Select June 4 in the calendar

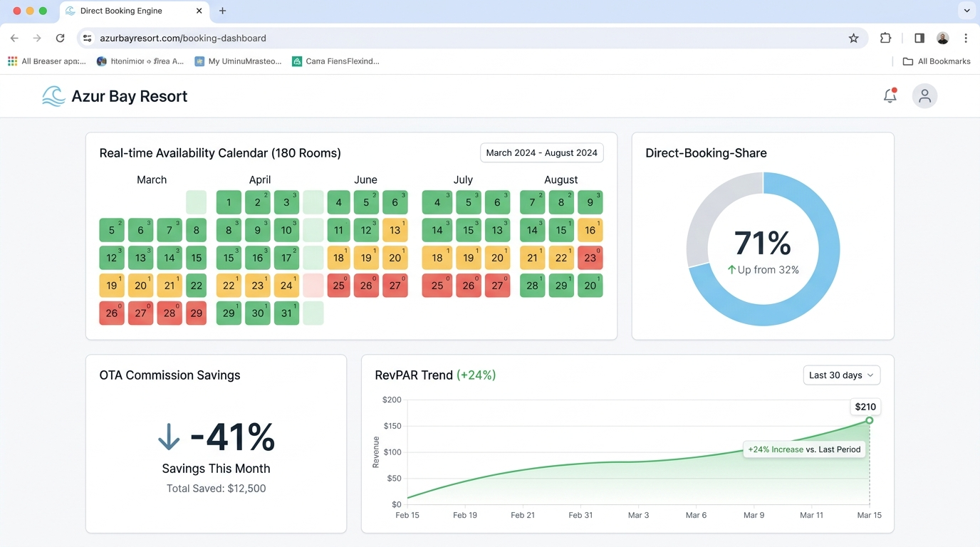[x=339, y=202]
